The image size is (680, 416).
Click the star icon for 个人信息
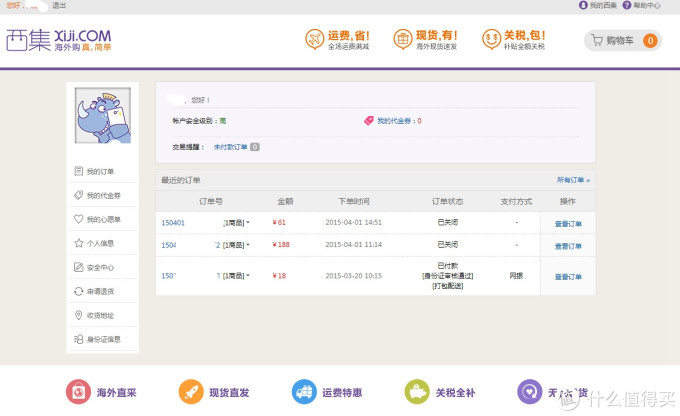[78, 243]
